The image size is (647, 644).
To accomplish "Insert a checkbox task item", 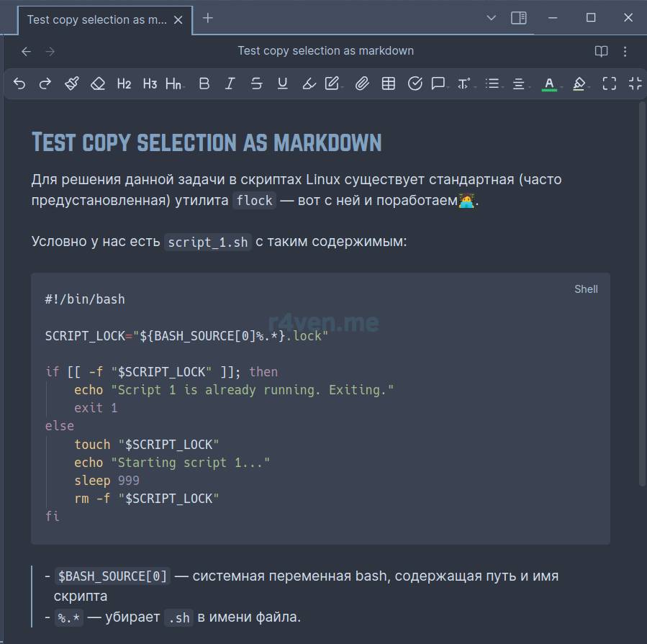I will tap(415, 84).
